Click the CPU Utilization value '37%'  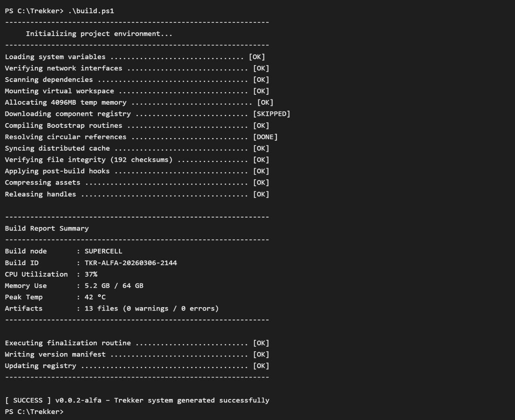(91, 274)
